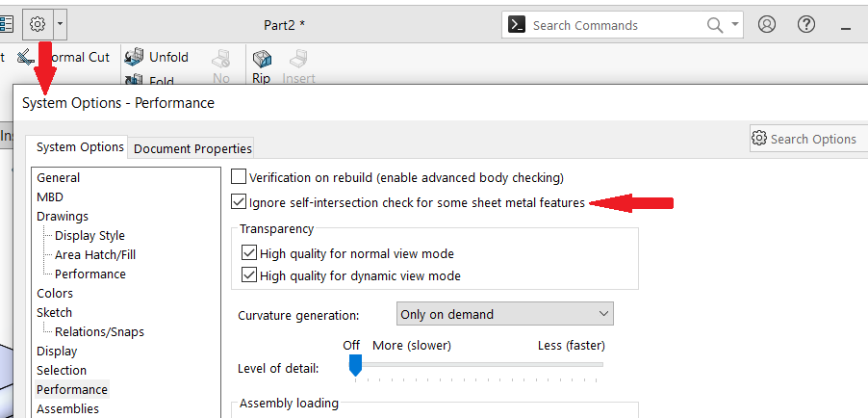Toggle High quality for dynamic view mode
868x418 pixels.
(x=250, y=275)
